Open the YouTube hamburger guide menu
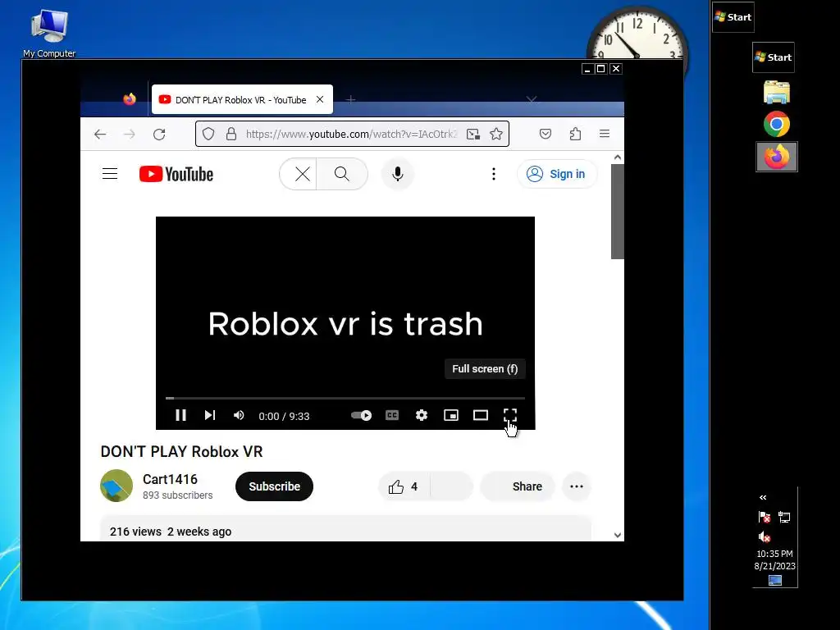This screenshot has height=630, width=840. pos(110,174)
